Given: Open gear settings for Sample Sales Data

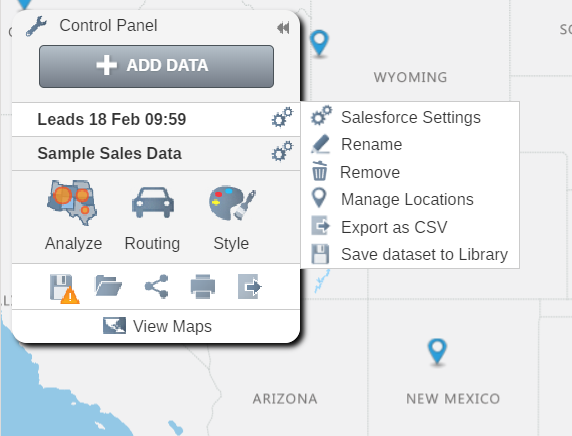Looking at the screenshot, I should 282,151.
